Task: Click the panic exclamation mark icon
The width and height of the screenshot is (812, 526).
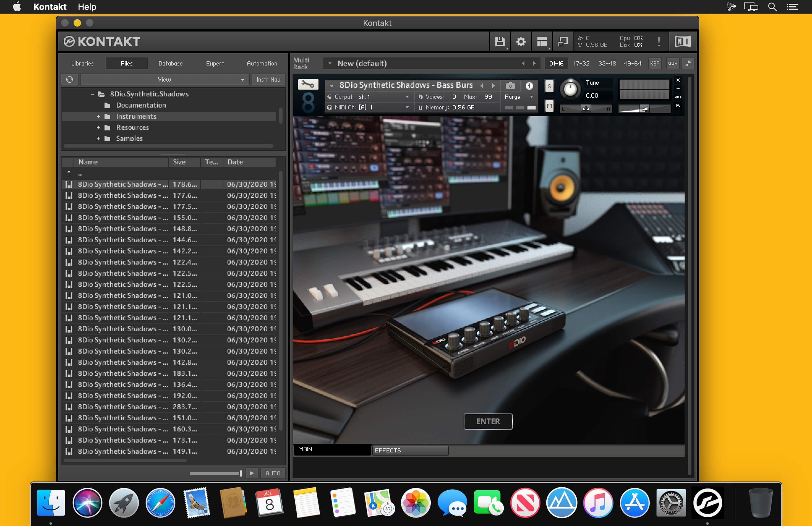Action: click(x=659, y=42)
